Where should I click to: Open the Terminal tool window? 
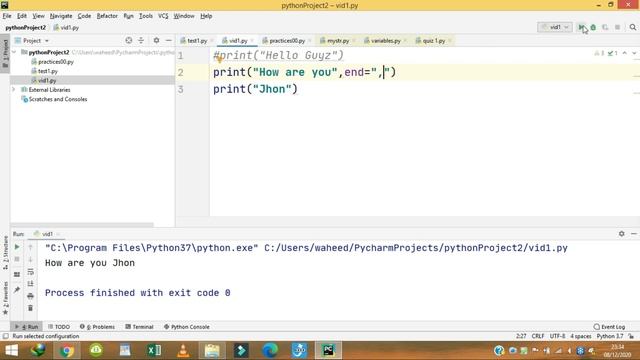click(139, 327)
